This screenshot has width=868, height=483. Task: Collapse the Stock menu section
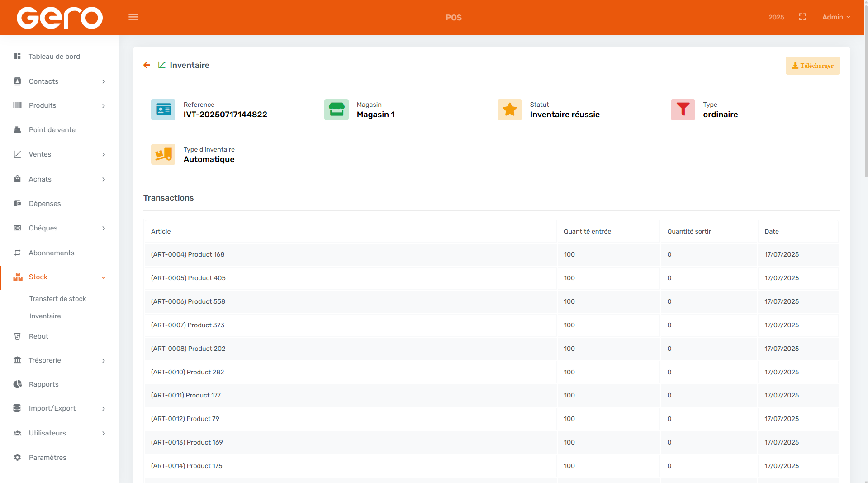(60, 277)
